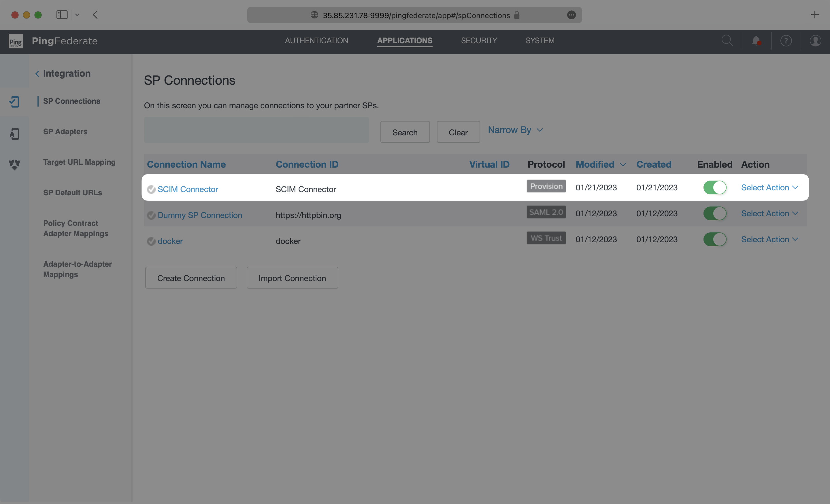Image resolution: width=830 pixels, height=504 pixels.
Task: Click the PingFederate logo icon
Action: [15, 41]
